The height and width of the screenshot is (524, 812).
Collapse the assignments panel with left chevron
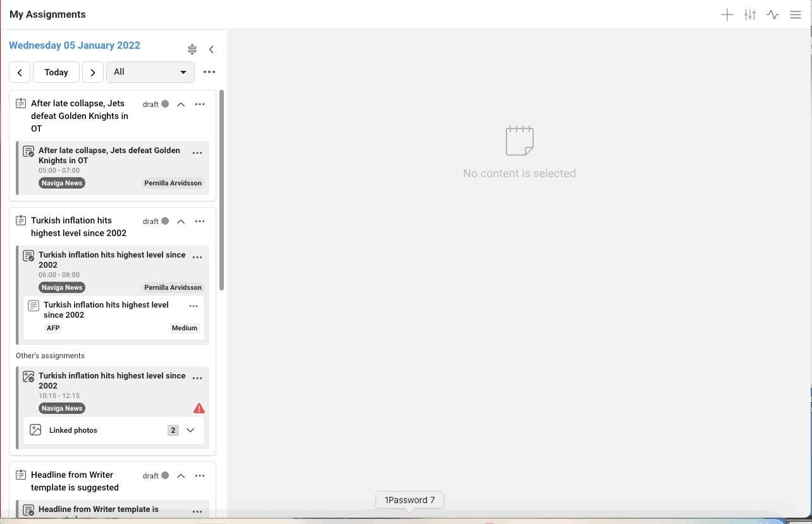[211, 49]
